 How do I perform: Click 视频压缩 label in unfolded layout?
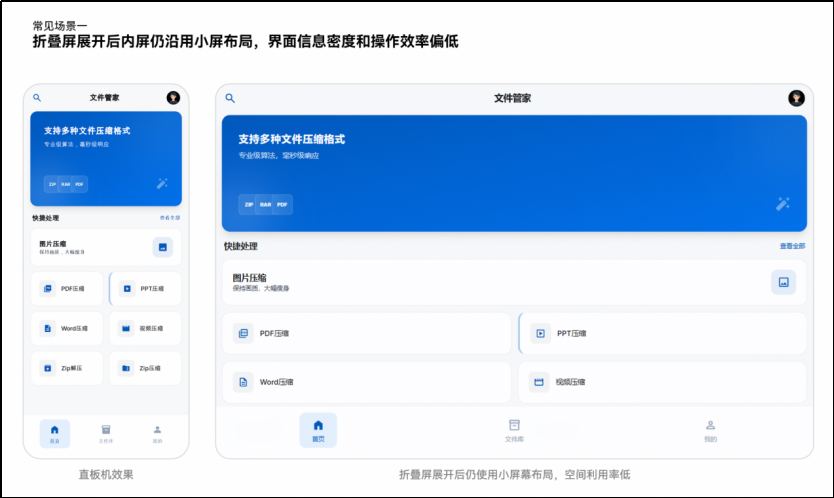570,382
